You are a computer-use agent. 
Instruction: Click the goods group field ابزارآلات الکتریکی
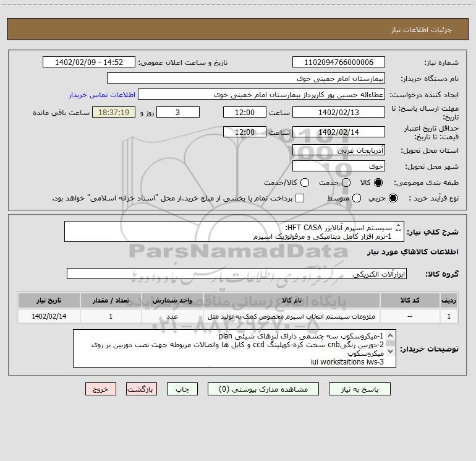[237, 274]
